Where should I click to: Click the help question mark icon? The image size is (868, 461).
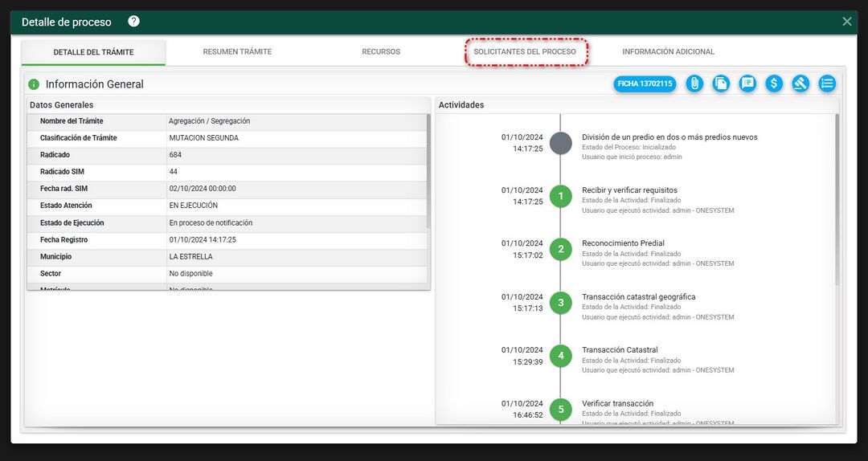point(133,22)
